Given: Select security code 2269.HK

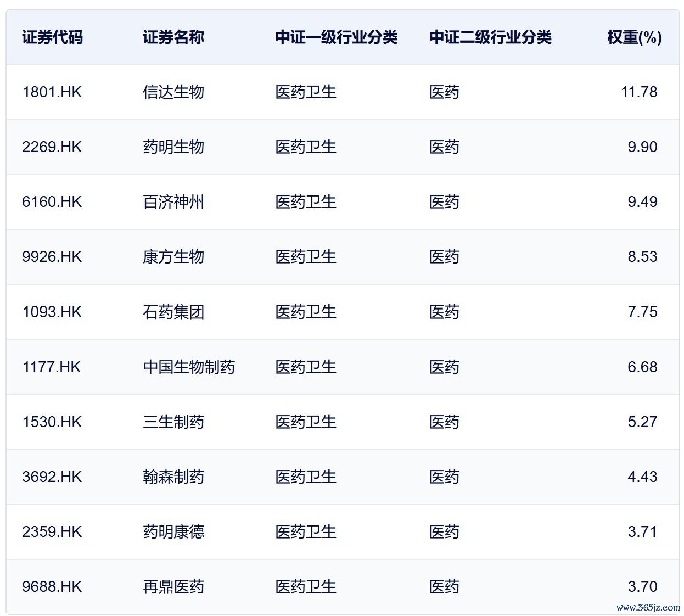Looking at the screenshot, I should tap(52, 147).
